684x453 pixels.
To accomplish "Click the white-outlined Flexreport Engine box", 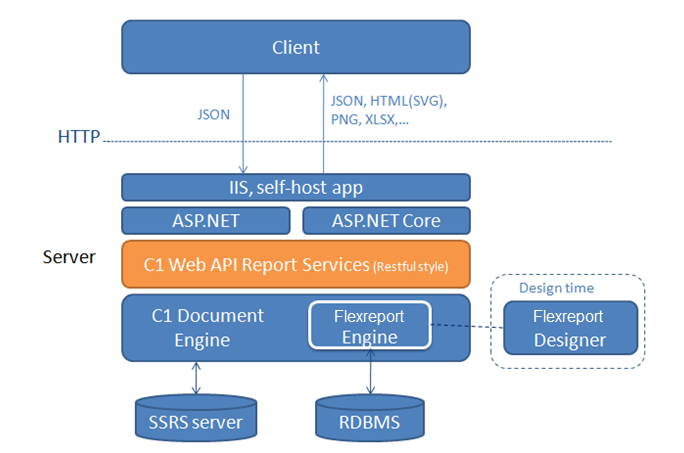I will tap(369, 326).
